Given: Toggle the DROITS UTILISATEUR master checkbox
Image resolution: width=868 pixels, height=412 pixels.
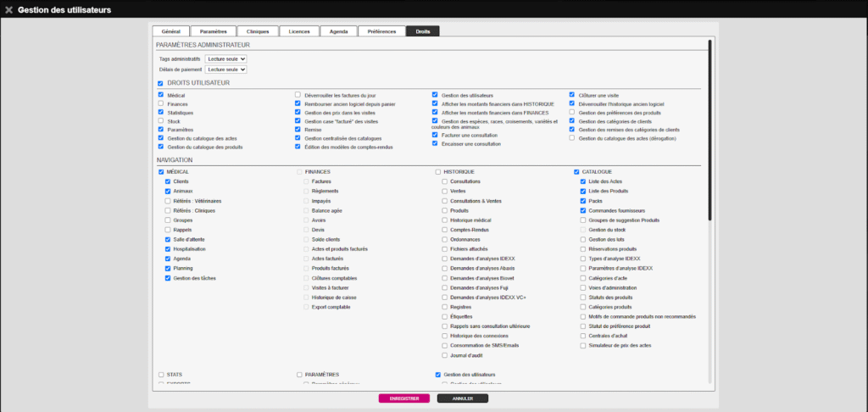Looking at the screenshot, I should (x=160, y=83).
